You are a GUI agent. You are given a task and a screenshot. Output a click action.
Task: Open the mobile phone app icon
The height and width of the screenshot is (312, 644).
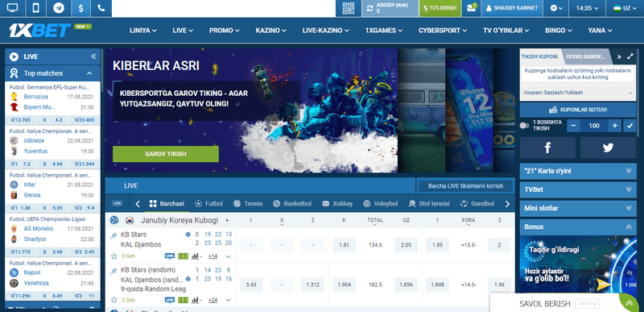click(x=35, y=8)
